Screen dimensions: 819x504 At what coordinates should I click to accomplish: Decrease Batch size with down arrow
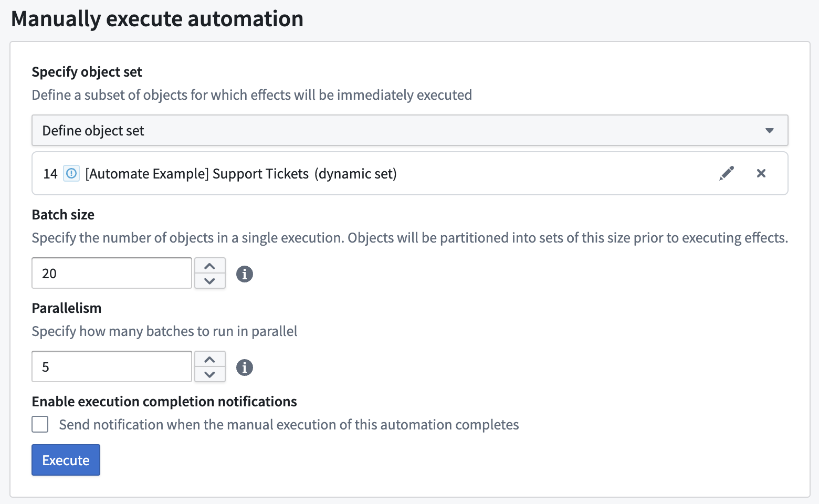pyautogui.click(x=210, y=281)
